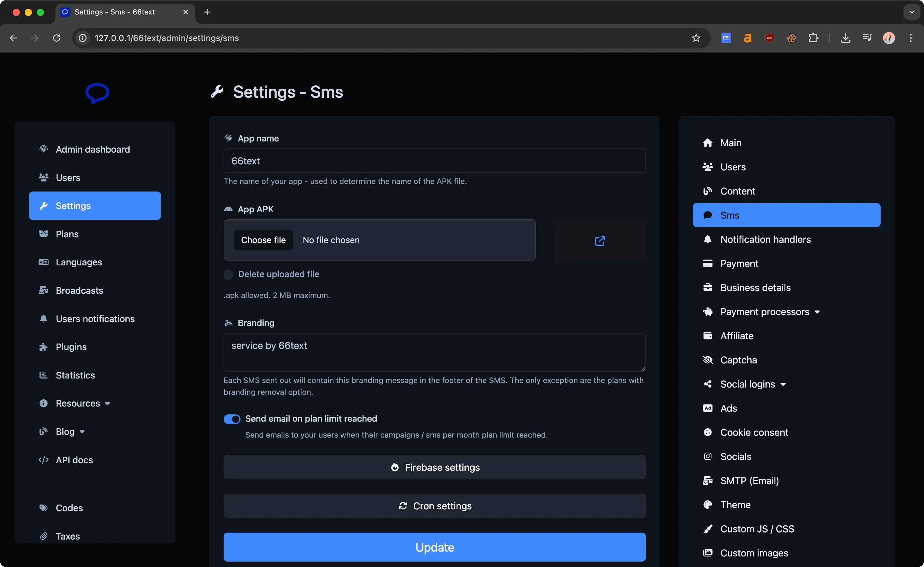Viewport: 924px width, 567px height.
Task: Open the browser extensions puzzle icon
Action: [x=813, y=38]
